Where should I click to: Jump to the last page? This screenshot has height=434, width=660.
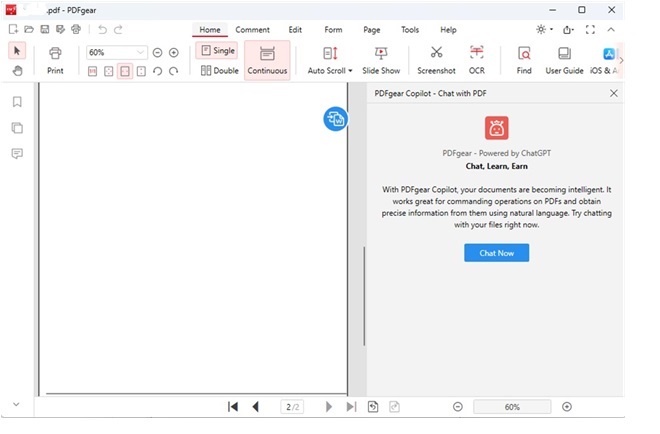351,407
